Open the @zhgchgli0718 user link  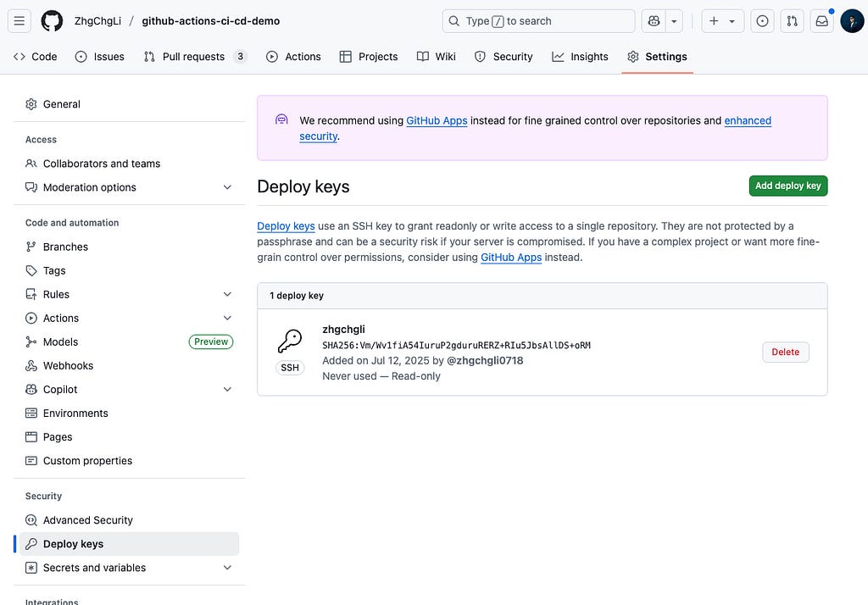point(485,360)
